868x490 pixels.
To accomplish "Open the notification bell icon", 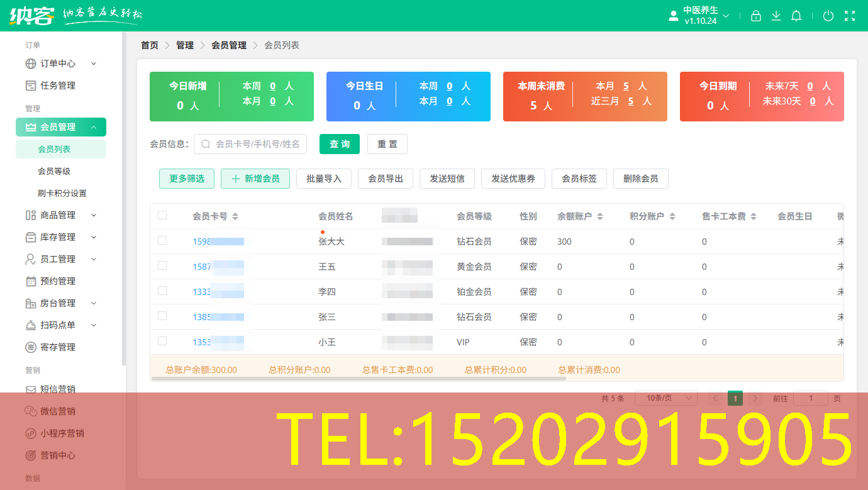I will click(796, 16).
